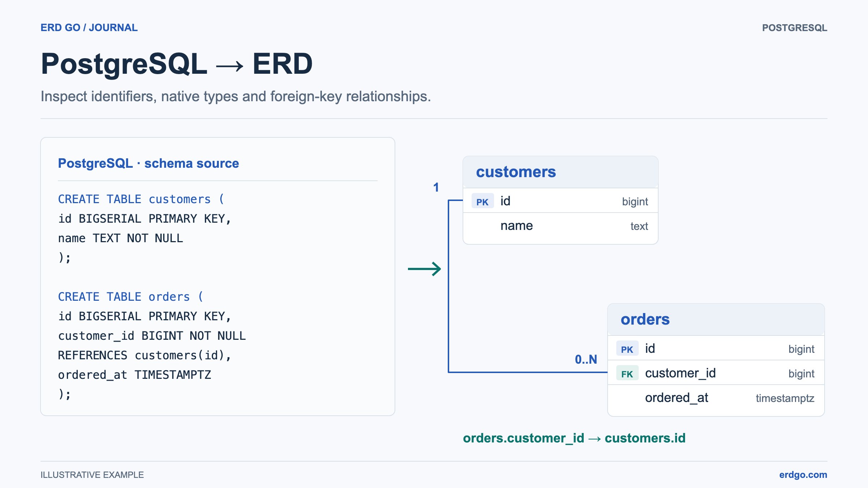Click the 0..N cardinality label
Viewport: 868px width, 488px height.
[586, 359]
